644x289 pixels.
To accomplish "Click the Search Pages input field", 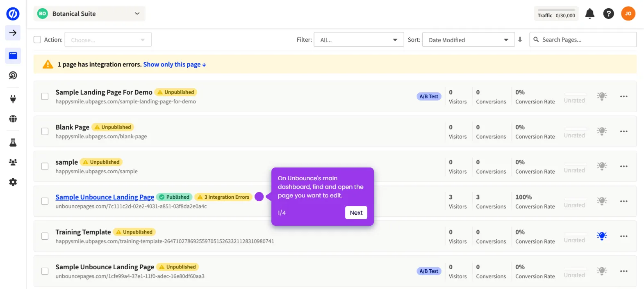I will point(583,40).
